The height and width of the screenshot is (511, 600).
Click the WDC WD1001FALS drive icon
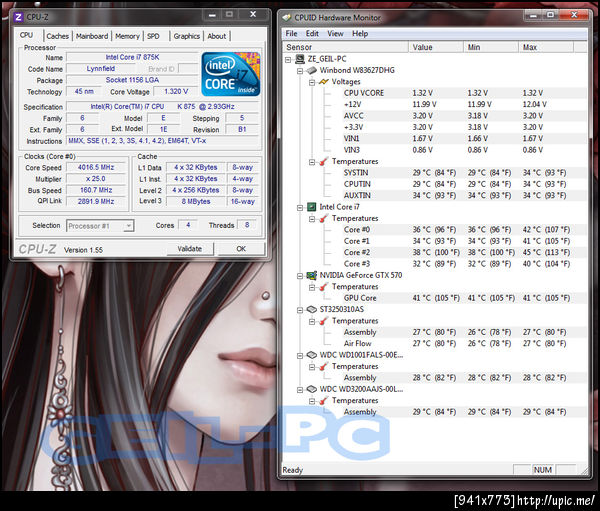pos(312,355)
